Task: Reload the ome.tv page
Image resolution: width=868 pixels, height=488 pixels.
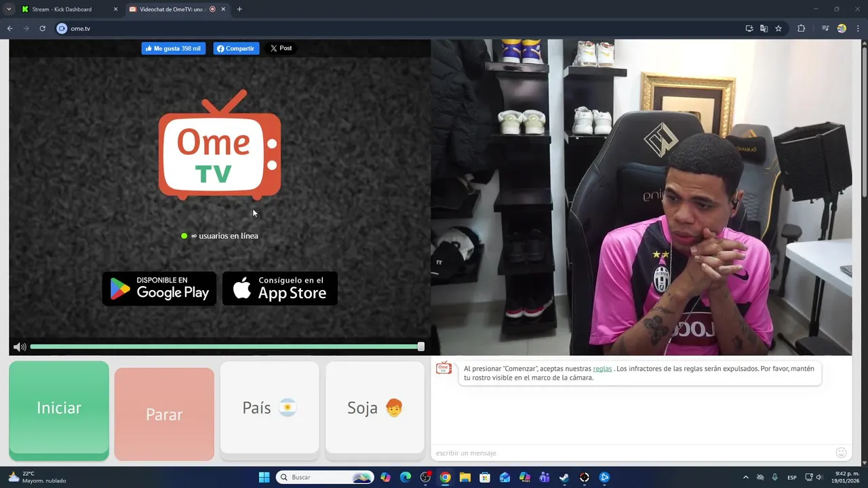Action: (x=42, y=28)
